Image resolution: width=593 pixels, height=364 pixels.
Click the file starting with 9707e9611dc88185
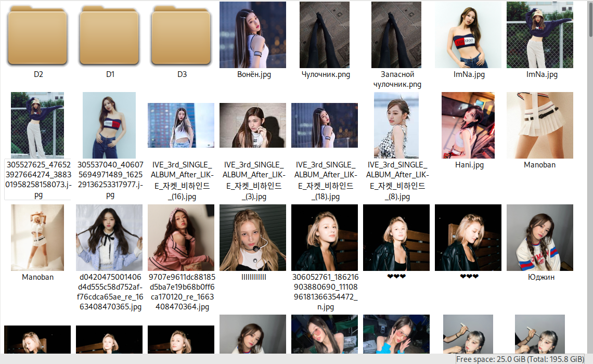pyautogui.click(x=181, y=238)
